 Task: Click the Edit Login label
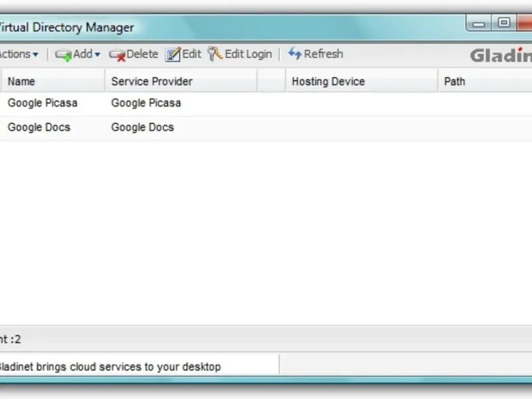[248, 55]
